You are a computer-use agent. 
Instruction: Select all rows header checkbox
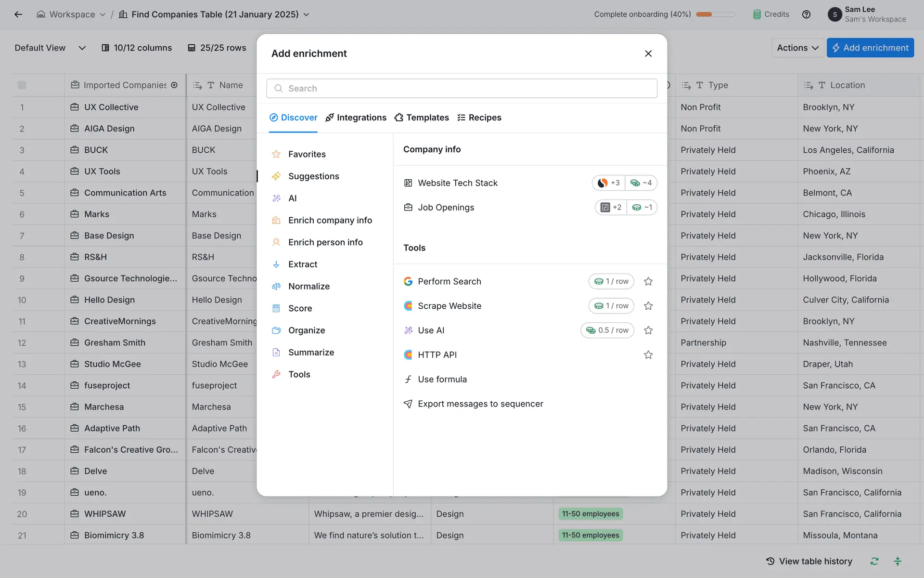coord(22,85)
